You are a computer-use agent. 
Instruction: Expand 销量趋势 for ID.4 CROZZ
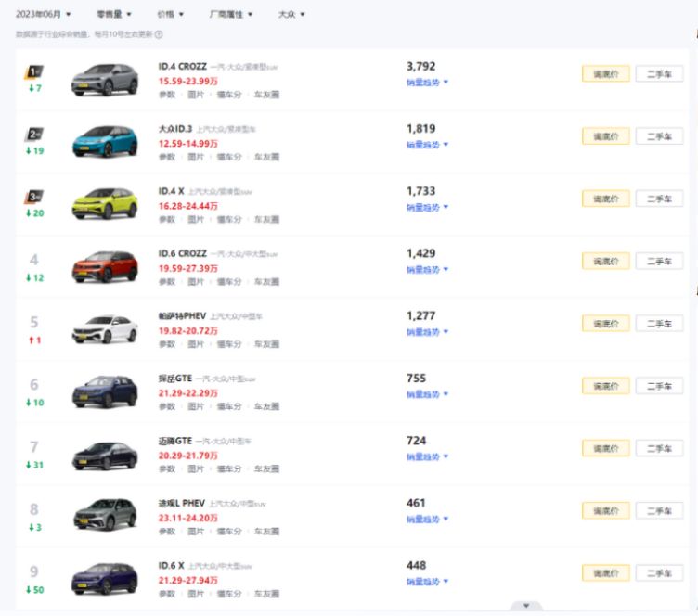click(427, 83)
